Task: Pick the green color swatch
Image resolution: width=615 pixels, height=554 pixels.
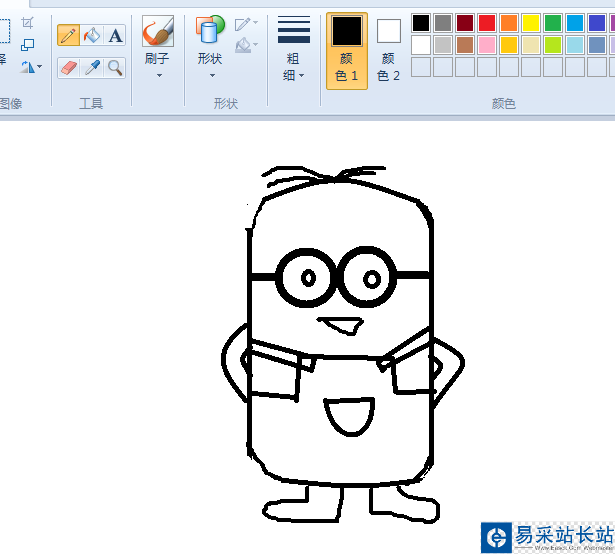Action: tap(553, 23)
